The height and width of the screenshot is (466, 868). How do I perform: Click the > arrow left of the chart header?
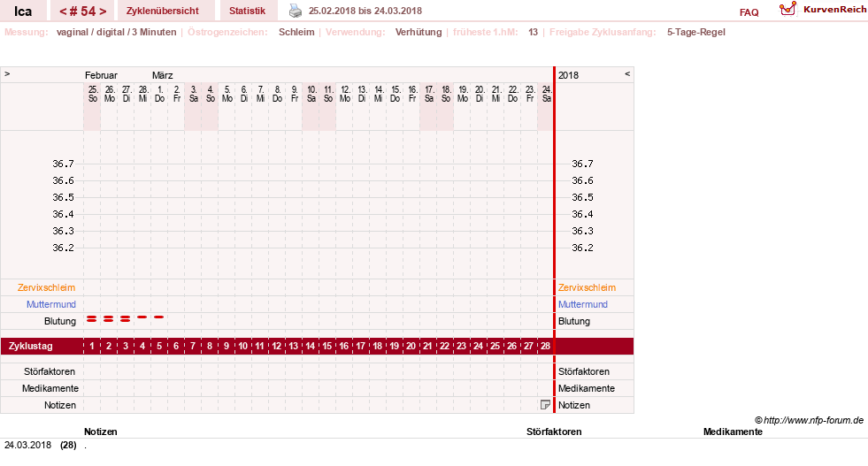pos(7,73)
